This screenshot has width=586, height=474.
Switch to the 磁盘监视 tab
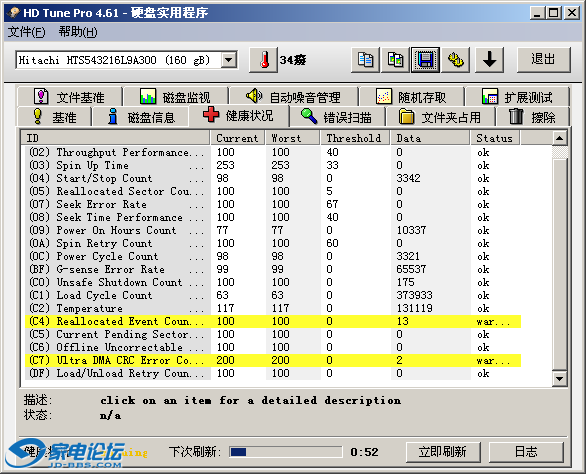[175, 97]
